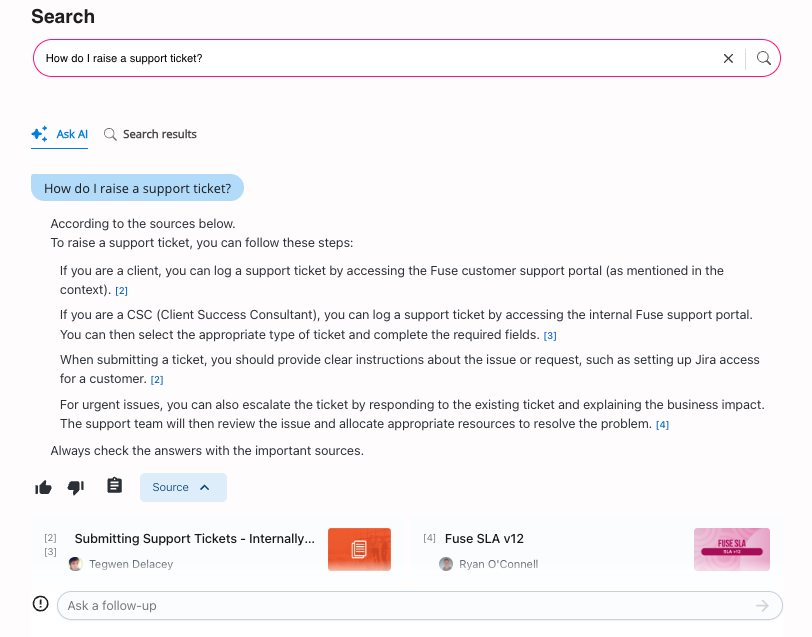The width and height of the screenshot is (812, 637).
Task: Click the magnifying glass search icon
Action: (x=764, y=58)
